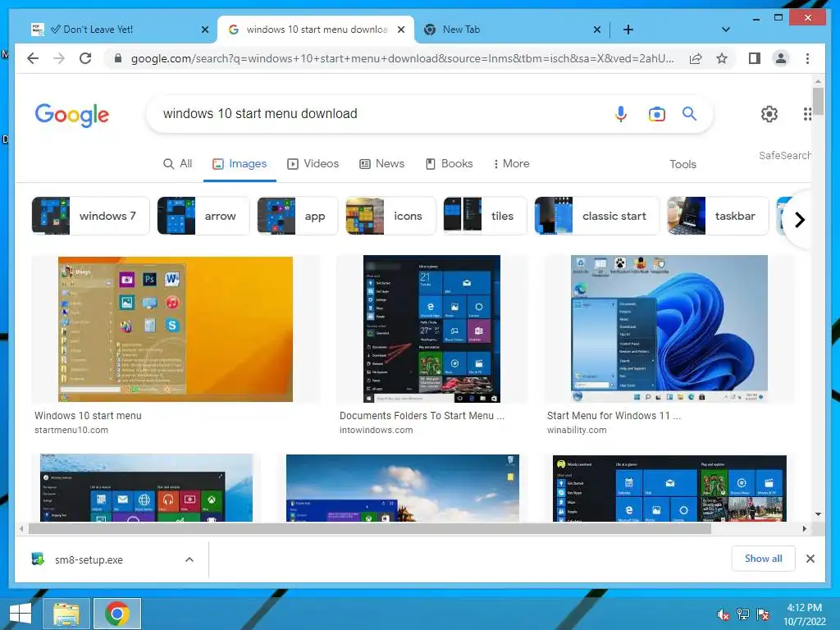Click the vertical scrollbar thumb

coord(818,101)
